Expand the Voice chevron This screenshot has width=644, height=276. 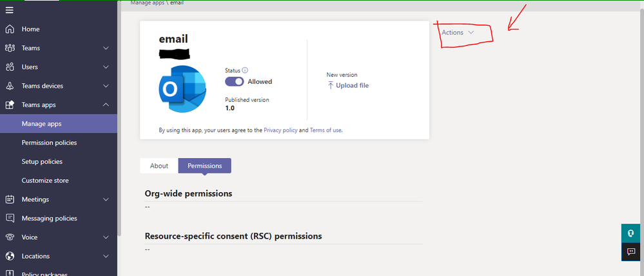pyautogui.click(x=106, y=237)
